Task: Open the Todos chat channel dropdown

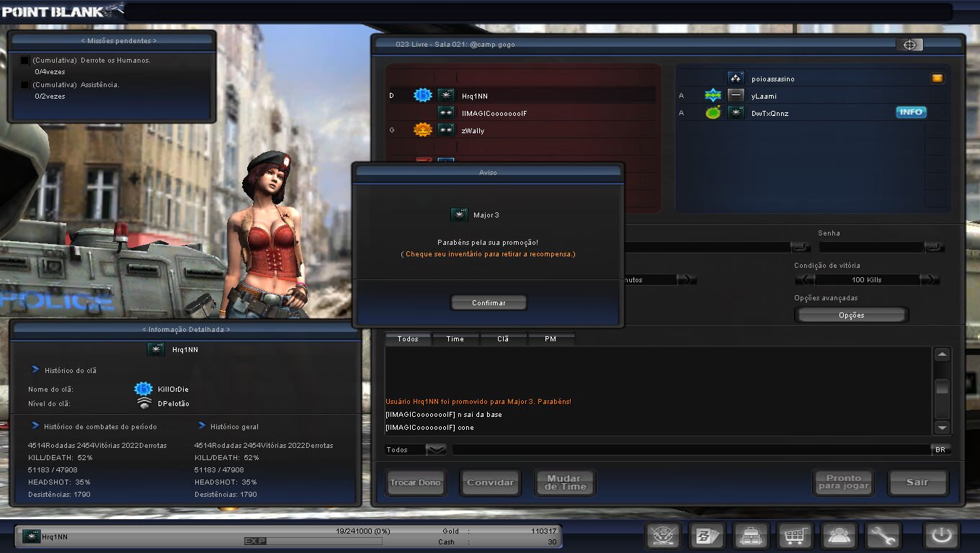Action: coord(436,449)
